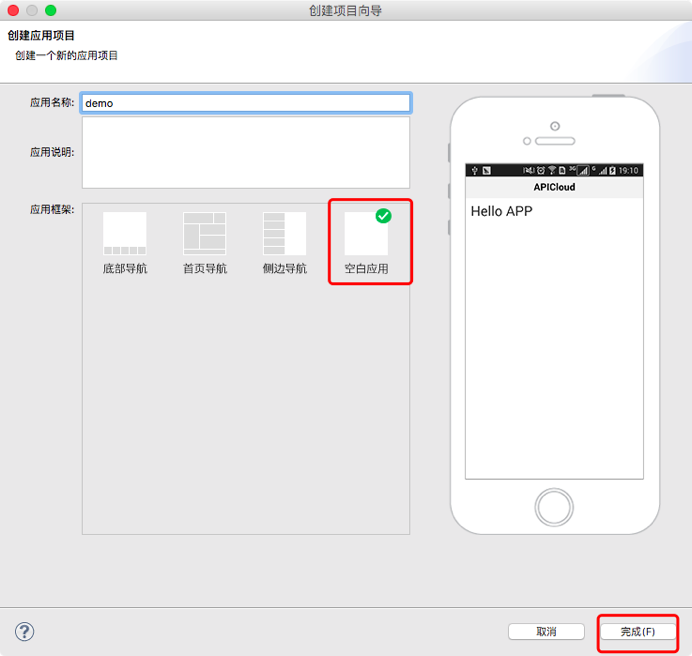Focus the 应用名称 field containing demo
The width and height of the screenshot is (692, 656).
pos(245,103)
